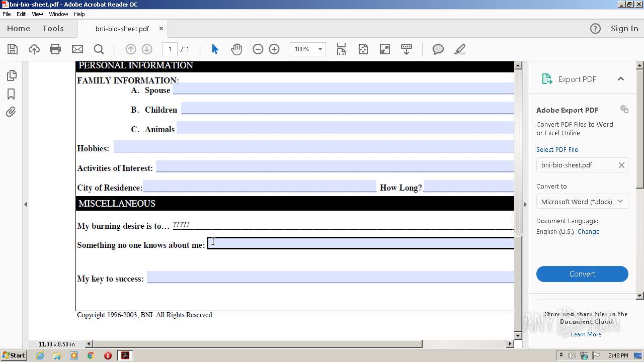Click the Spouse form field
The height and width of the screenshot is (362, 644).
pos(343,88)
